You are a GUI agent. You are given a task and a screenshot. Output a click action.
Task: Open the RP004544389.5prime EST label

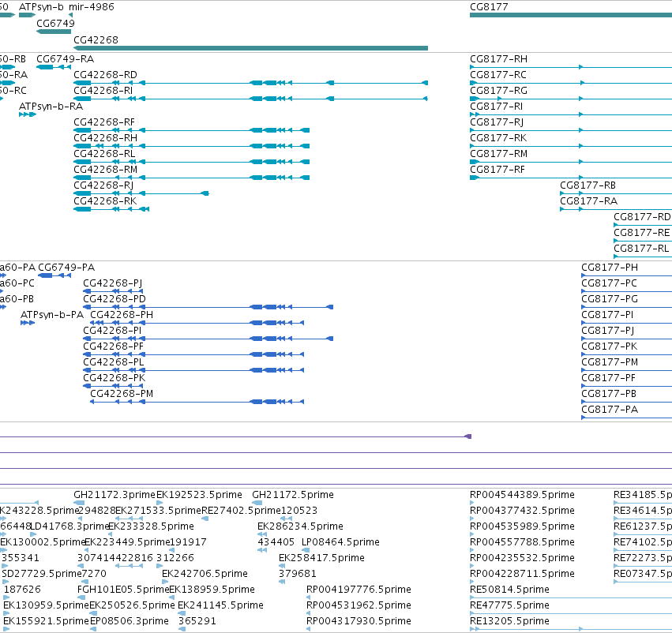[x=523, y=495]
